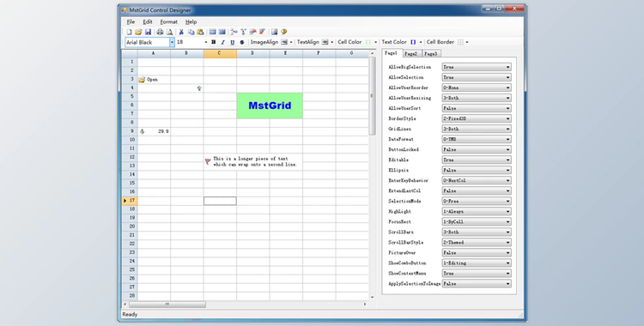
Task: Open the File menu
Action: pos(131,21)
